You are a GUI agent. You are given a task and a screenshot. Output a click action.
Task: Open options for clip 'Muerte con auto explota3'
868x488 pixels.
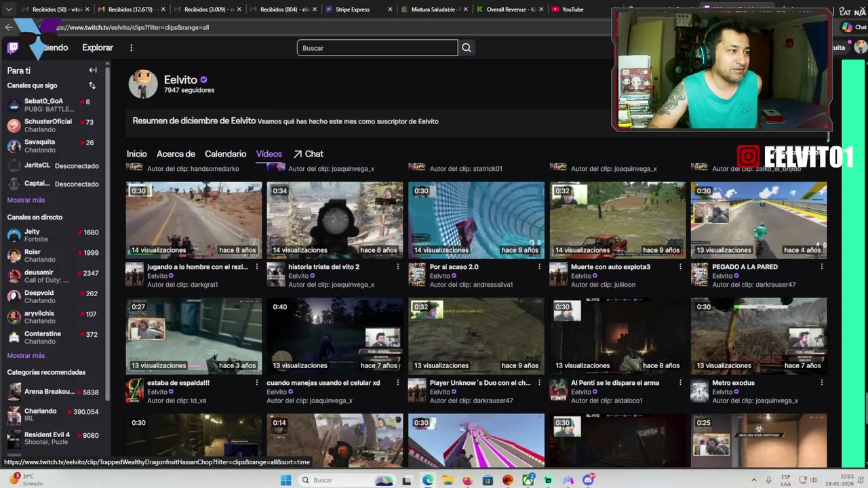[680, 267]
